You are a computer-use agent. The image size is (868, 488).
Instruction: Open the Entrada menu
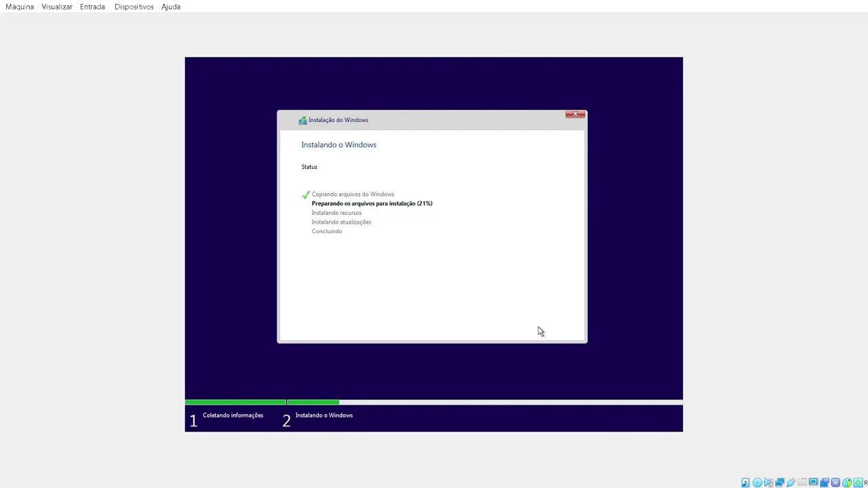(x=92, y=7)
